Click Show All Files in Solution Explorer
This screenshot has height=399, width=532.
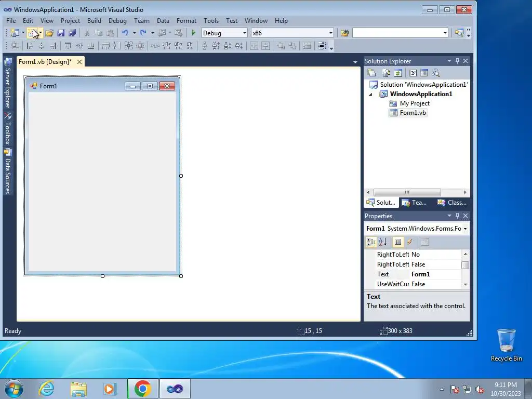387,73
